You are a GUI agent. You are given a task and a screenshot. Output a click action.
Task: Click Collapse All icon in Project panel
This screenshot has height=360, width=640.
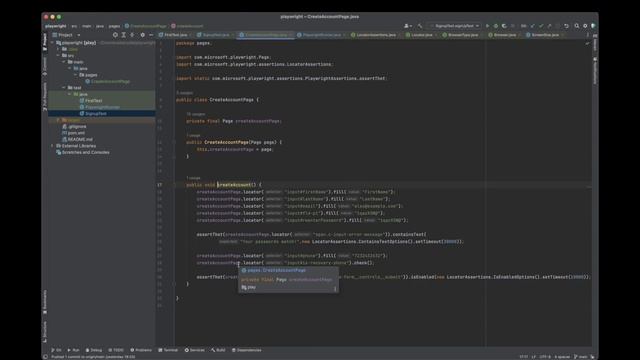pos(132,35)
